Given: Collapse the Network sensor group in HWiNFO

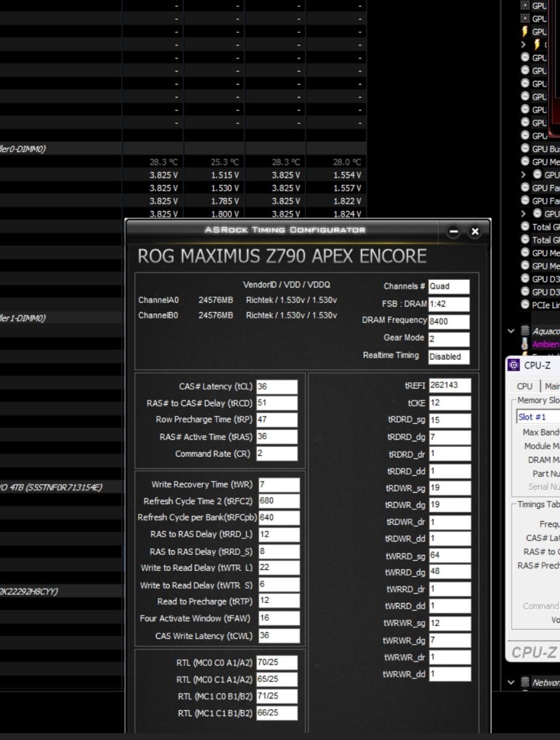Looking at the screenshot, I should pyautogui.click(x=511, y=682).
